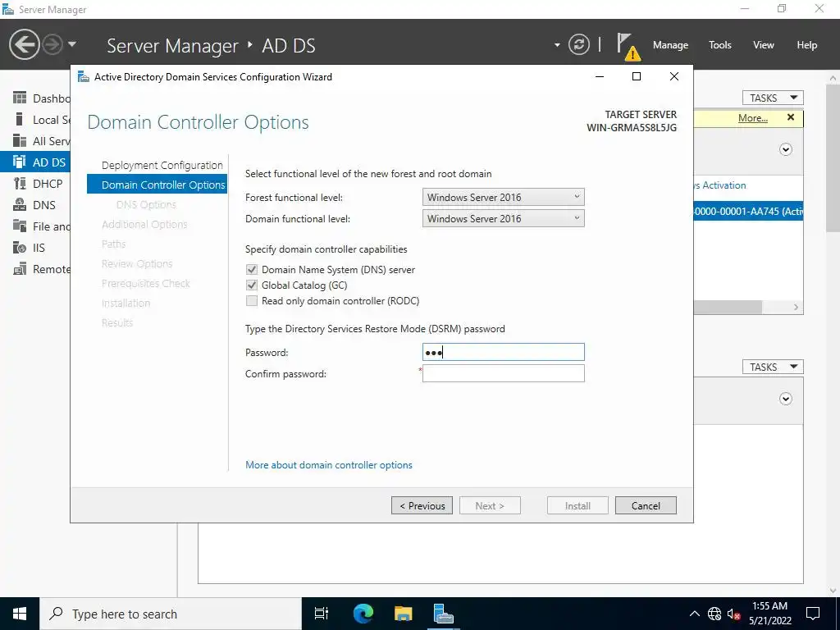Click the forward navigation arrow
Screen dimensions: 840x630
pyautogui.click(x=52, y=44)
